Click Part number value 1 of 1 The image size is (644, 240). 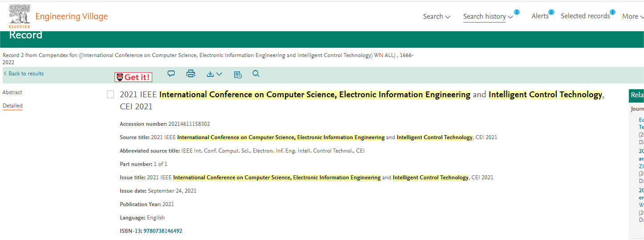[160, 164]
